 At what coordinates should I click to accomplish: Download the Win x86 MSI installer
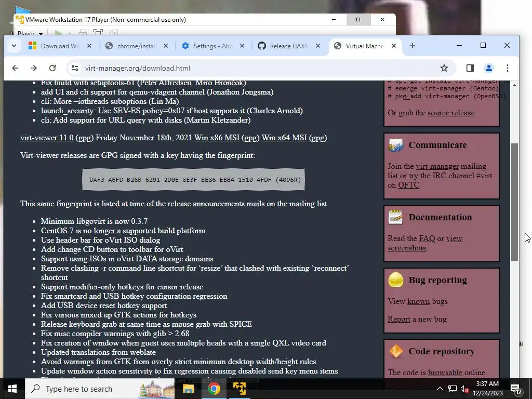[217, 138]
